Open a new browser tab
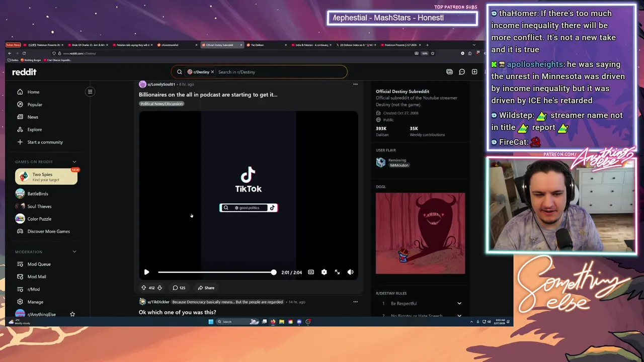The height and width of the screenshot is (362, 644). (x=427, y=45)
